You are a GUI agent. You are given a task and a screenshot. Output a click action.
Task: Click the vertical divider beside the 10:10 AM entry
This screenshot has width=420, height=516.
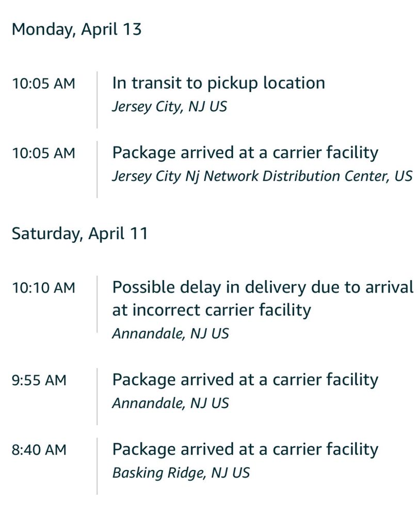[x=97, y=304]
